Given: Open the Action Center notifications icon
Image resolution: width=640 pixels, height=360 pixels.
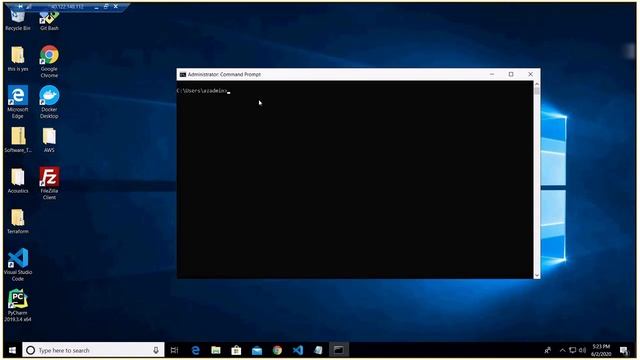Looking at the screenshot, I should coord(624,350).
